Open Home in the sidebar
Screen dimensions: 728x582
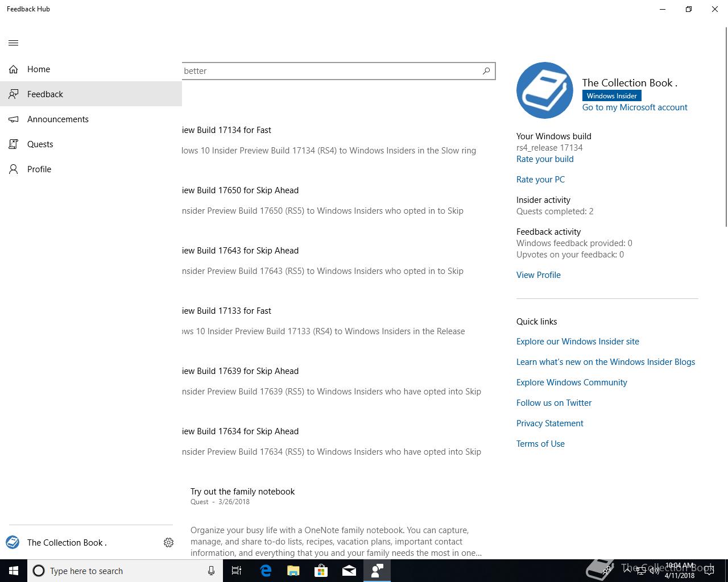pyautogui.click(x=91, y=69)
